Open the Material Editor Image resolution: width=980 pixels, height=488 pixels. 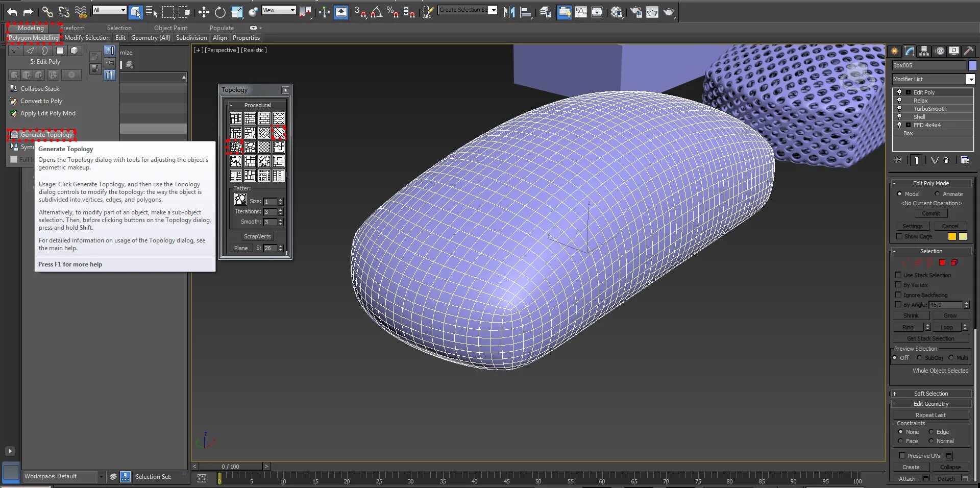616,12
